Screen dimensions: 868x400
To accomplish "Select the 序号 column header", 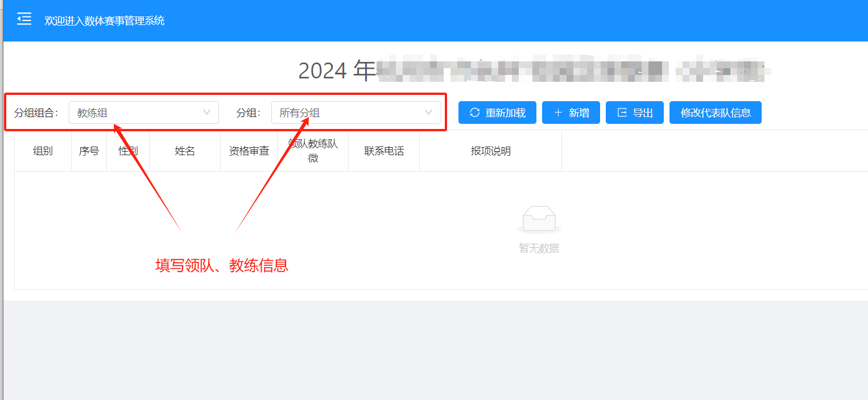I will coord(89,151).
